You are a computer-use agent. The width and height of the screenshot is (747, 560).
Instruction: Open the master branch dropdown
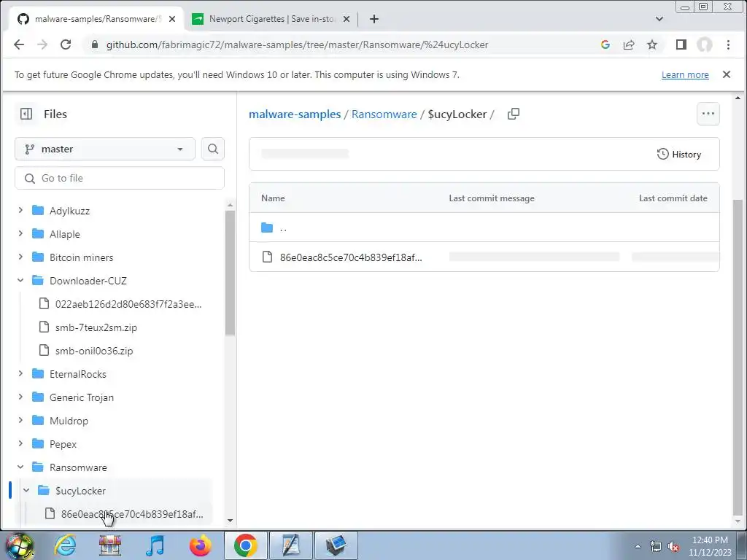point(105,149)
